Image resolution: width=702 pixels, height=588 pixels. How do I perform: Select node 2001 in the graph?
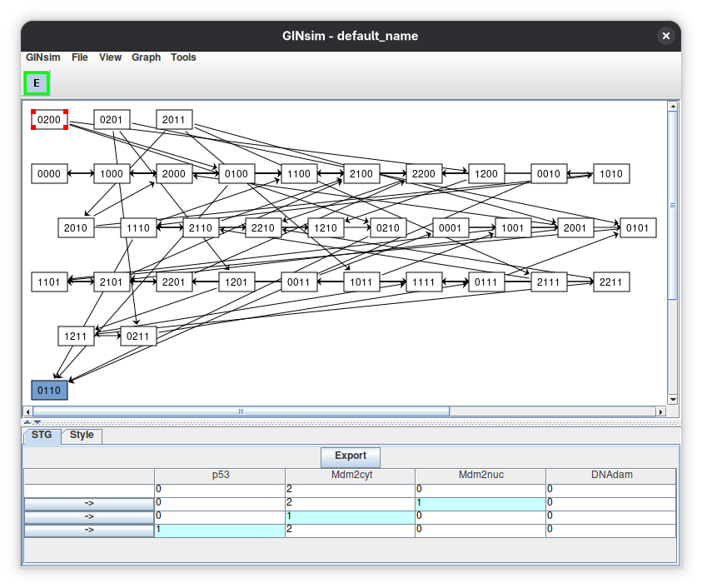[x=575, y=228]
